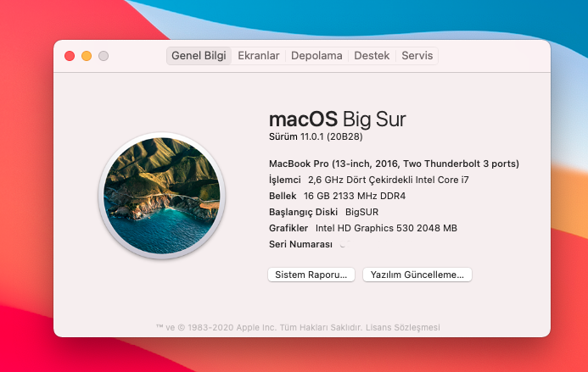The image size is (588, 372).
Task: Click the İşlemci label
Action: coord(285,180)
